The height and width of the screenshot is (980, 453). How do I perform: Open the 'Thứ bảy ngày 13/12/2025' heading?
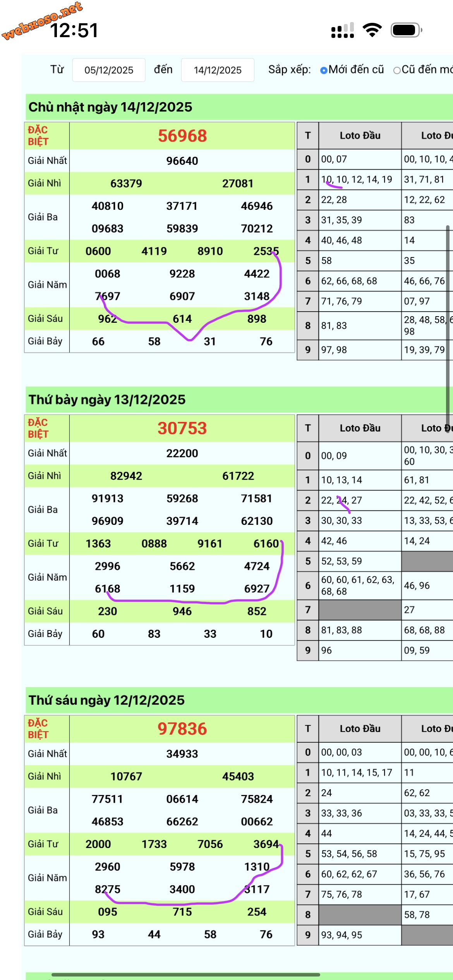107,400
